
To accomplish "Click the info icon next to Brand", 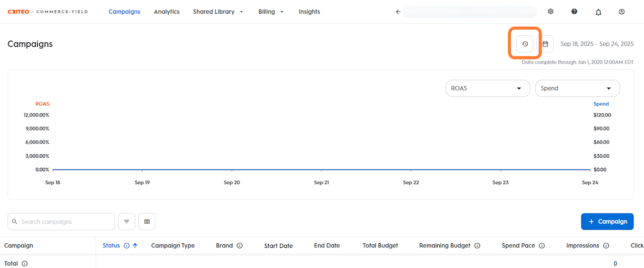I will 239,246.
